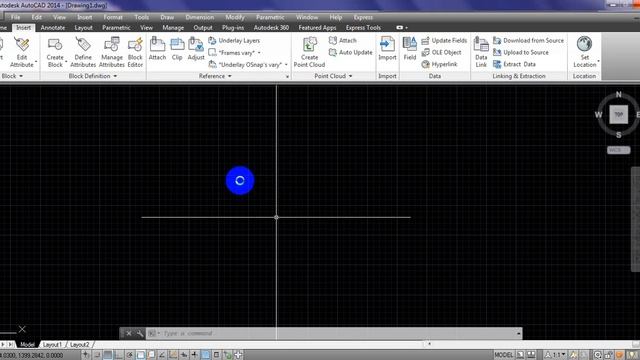640x360 pixels.
Task: Click the Create Point Cloud icon
Action: point(309,44)
